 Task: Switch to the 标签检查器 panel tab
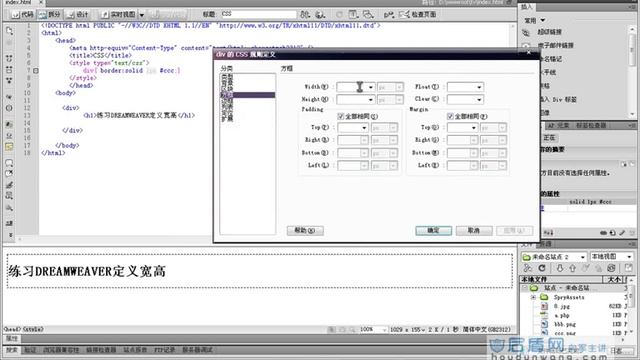[x=591, y=125]
